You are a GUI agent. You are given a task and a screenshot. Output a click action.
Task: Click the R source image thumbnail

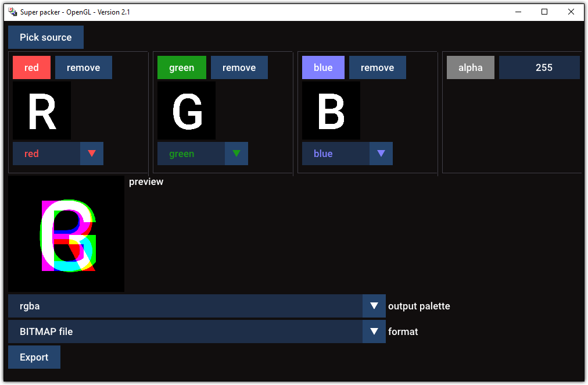coord(42,110)
